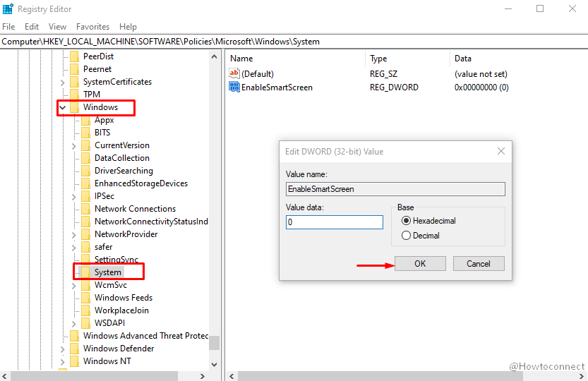588x381 pixels.
Task: Click the tree scroll up arrow
Action: click(214, 56)
